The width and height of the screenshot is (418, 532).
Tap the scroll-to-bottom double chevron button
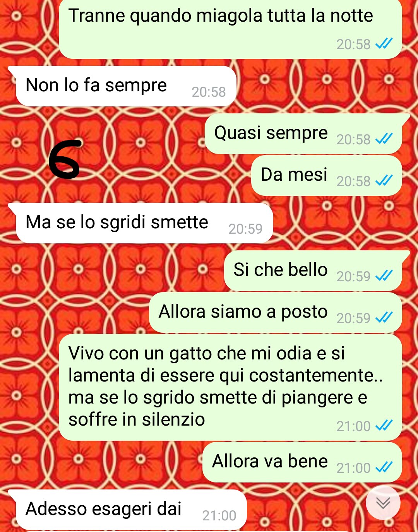(x=383, y=503)
